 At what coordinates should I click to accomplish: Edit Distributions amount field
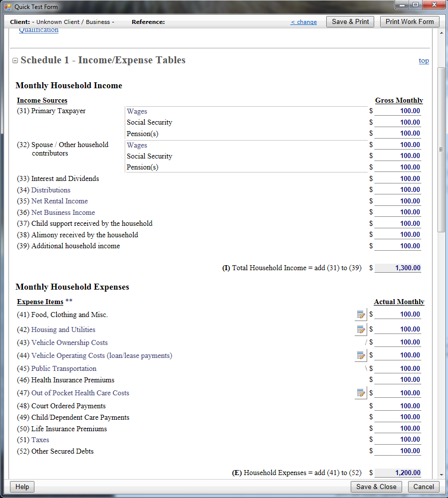point(398,189)
